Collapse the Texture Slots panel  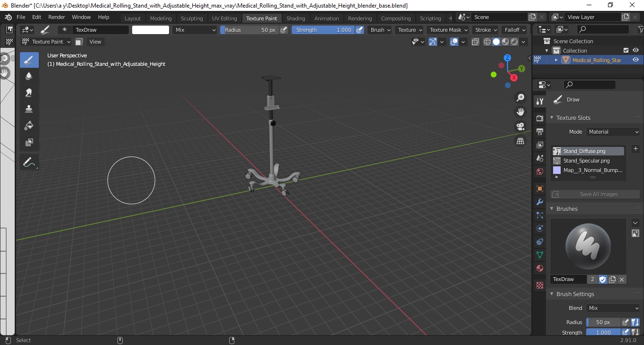[x=573, y=118]
